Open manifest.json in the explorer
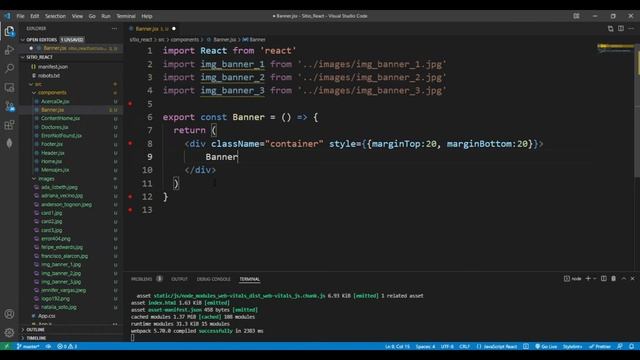640x360 pixels. (x=53, y=67)
